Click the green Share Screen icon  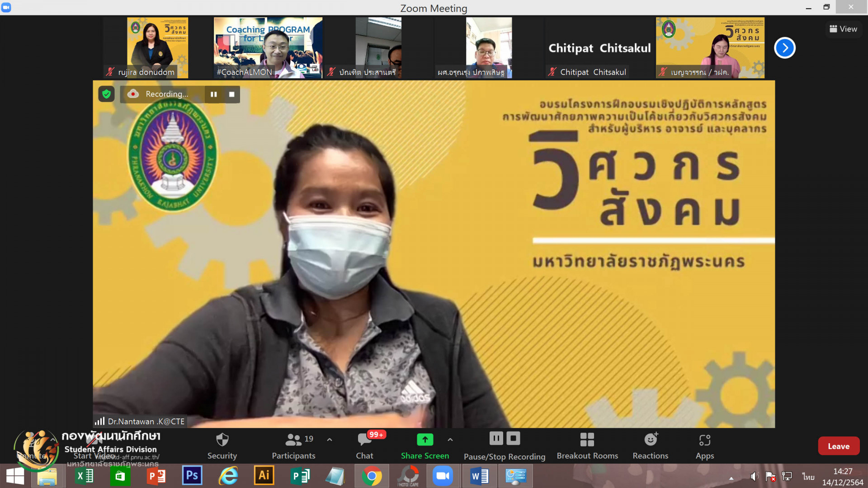click(x=425, y=440)
